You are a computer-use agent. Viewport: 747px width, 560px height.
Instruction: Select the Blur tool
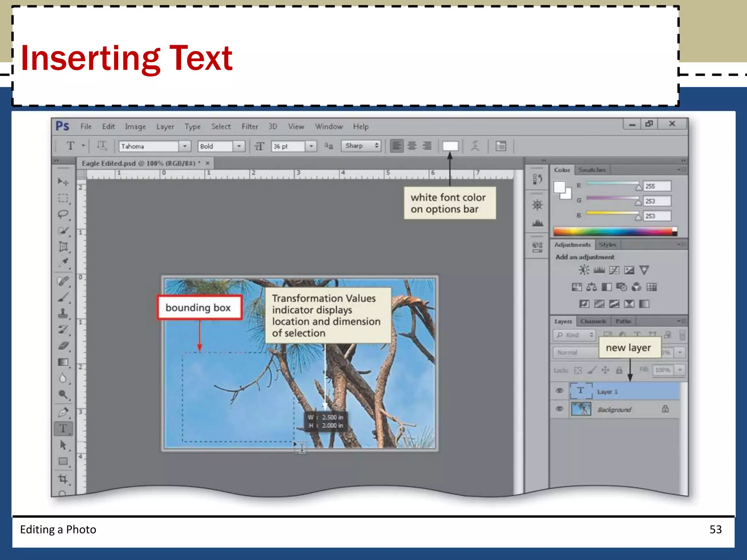coord(63,378)
